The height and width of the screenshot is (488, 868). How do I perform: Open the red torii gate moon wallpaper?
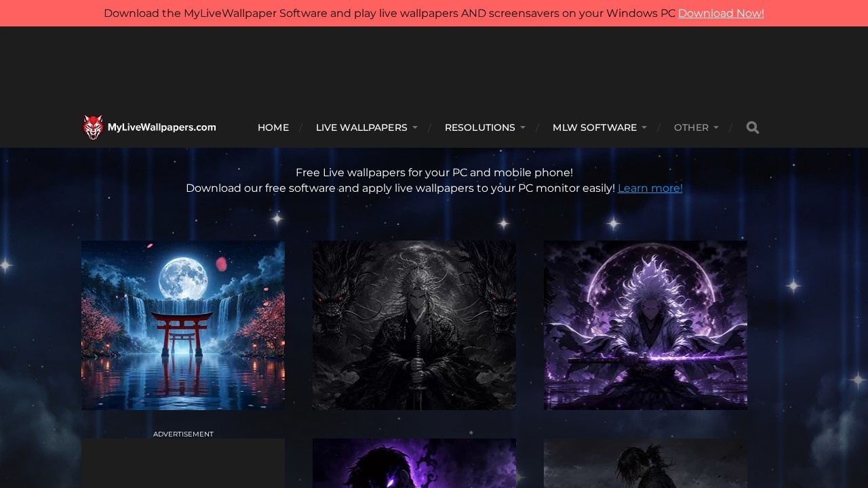click(183, 325)
